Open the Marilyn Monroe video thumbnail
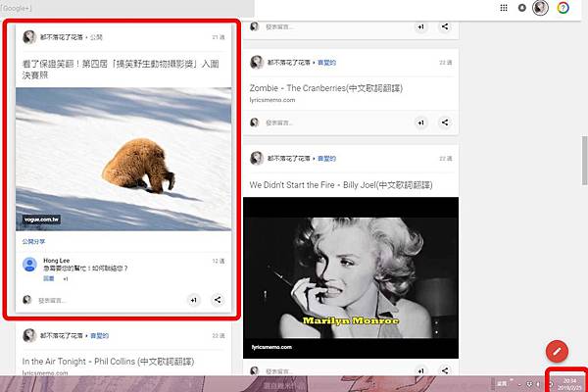This screenshot has width=588, height=392. [351, 277]
